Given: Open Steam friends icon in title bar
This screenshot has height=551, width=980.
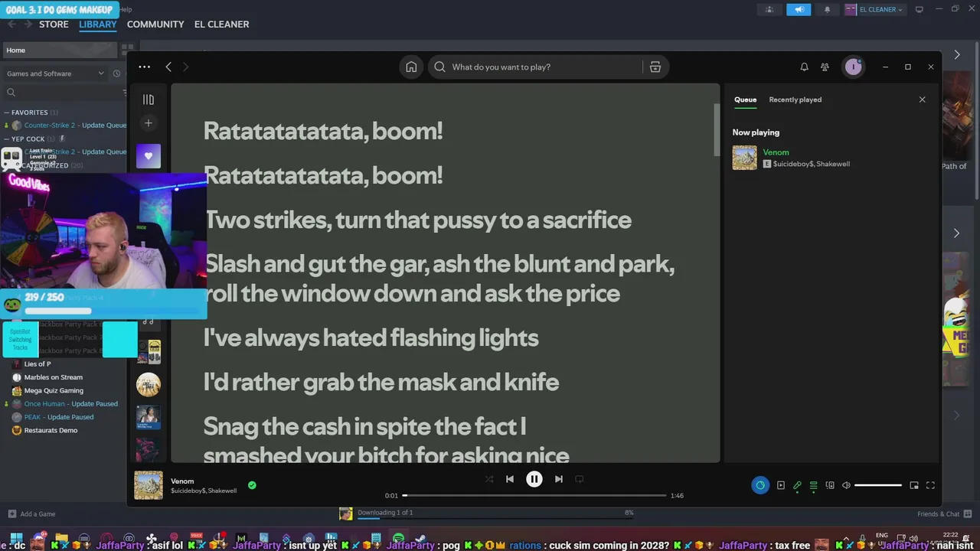Looking at the screenshot, I should (770, 10).
